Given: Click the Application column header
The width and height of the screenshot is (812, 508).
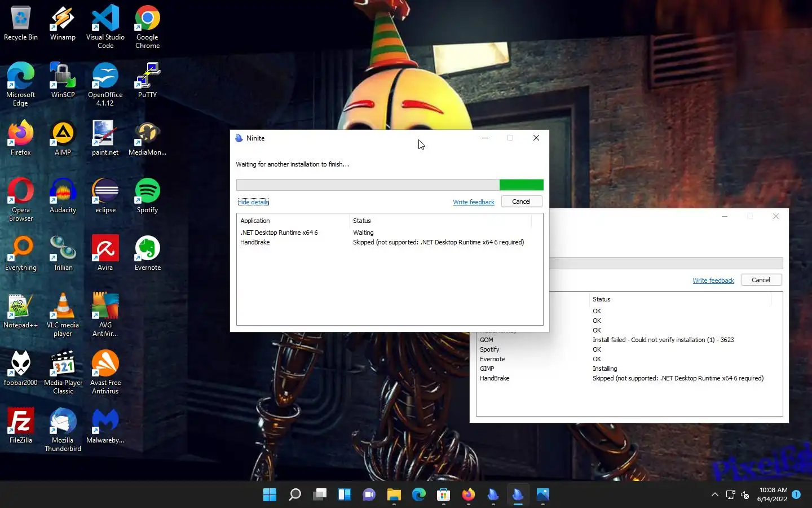Looking at the screenshot, I should tap(293, 221).
